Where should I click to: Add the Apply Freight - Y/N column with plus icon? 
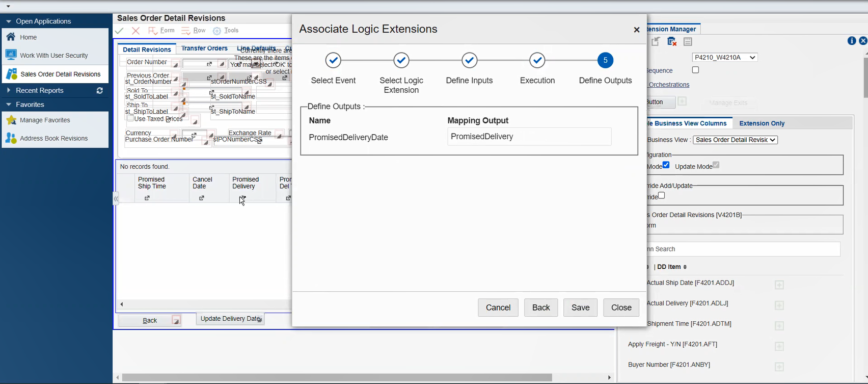(779, 346)
